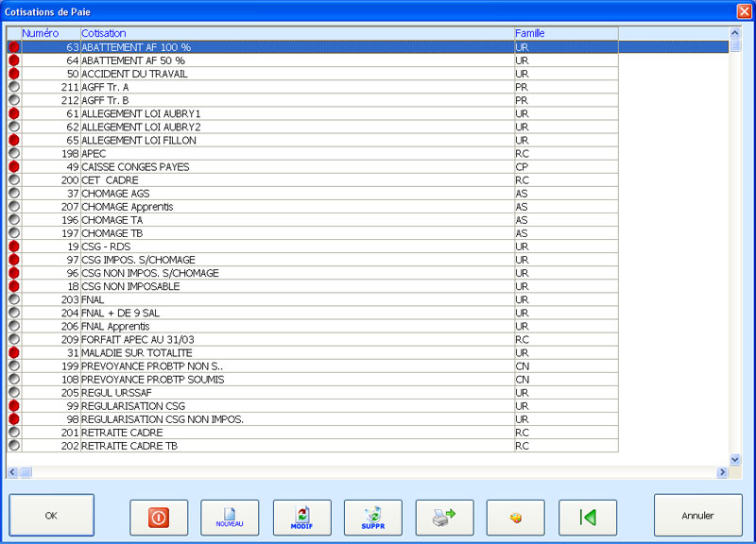
Task: Delete the entry with SUPPR button
Action: click(373, 517)
